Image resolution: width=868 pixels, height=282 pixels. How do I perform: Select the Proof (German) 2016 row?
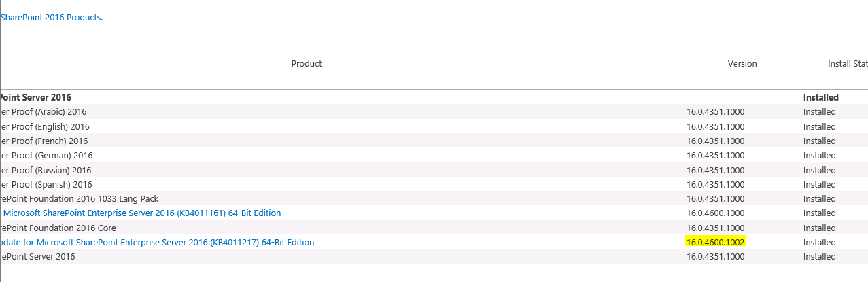coord(434,156)
